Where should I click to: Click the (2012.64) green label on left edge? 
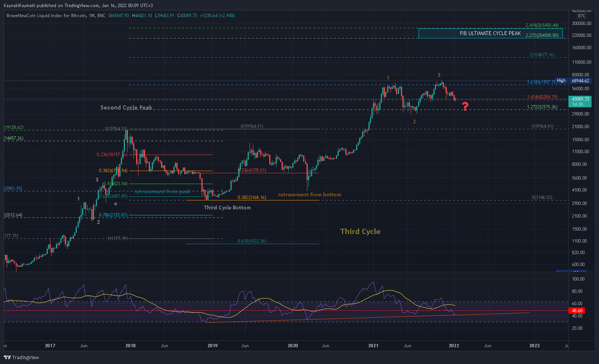13,215
